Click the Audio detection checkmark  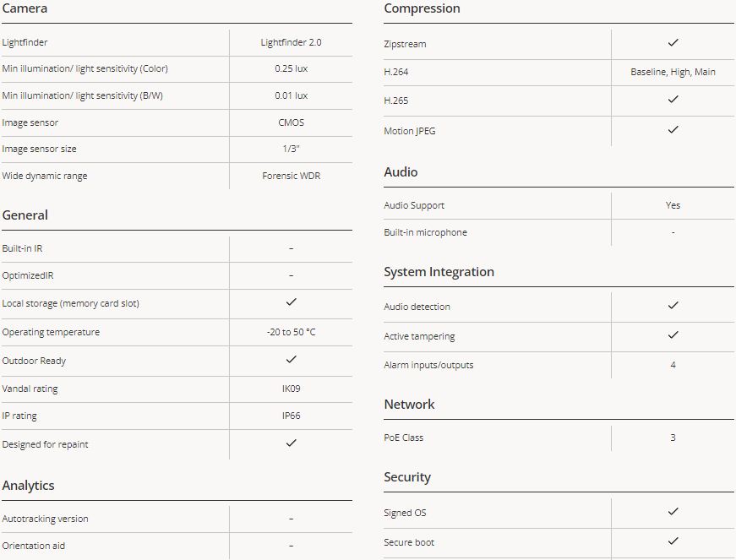(673, 305)
